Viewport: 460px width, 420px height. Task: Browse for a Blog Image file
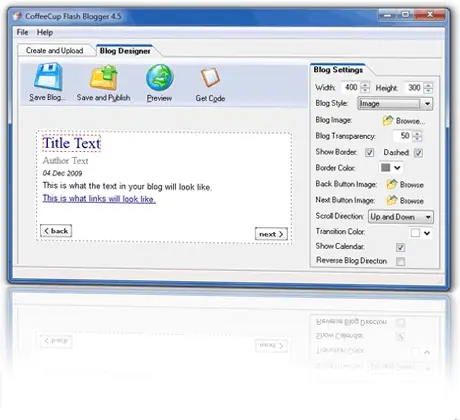(x=404, y=121)
